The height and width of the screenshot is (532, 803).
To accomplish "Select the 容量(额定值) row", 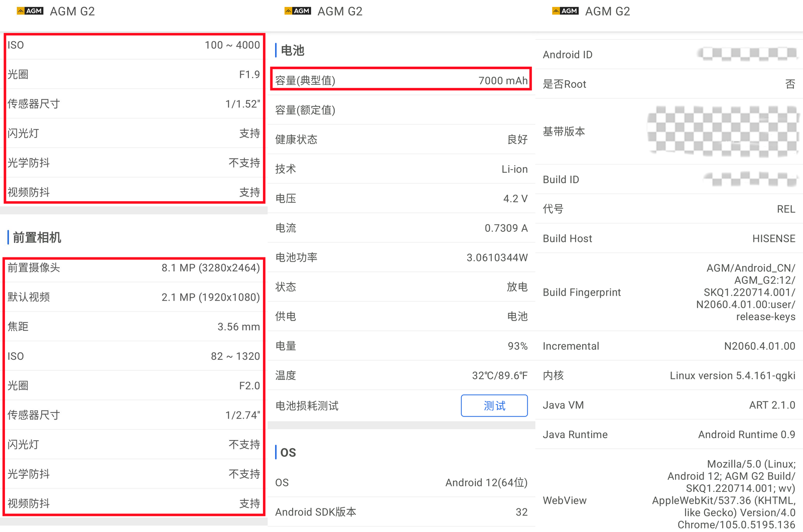I will [x=401, y=110].
